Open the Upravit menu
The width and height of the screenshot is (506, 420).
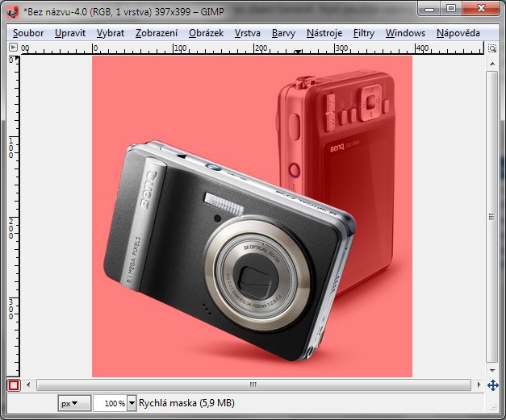pyautogui.click(x=70, y=33)
